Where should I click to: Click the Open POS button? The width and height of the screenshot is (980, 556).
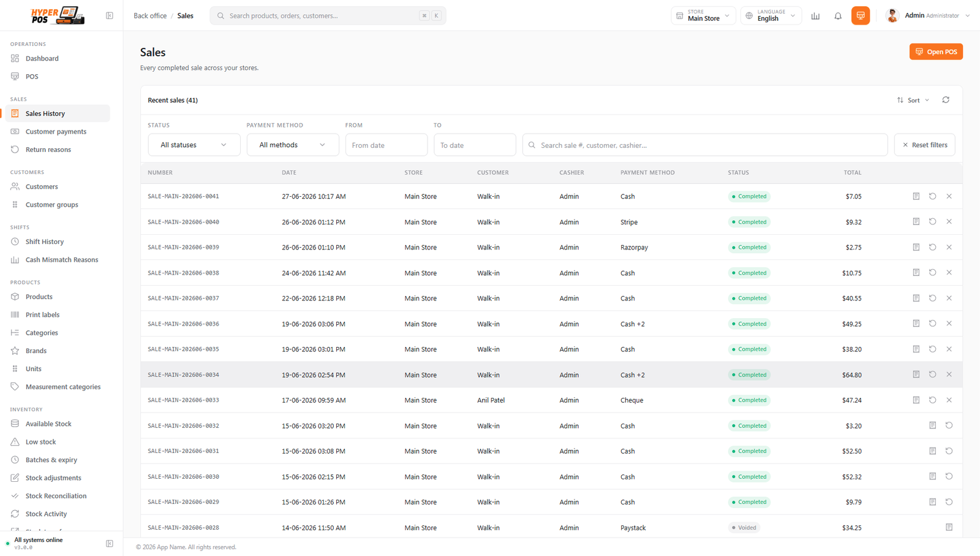coord(936,51)
